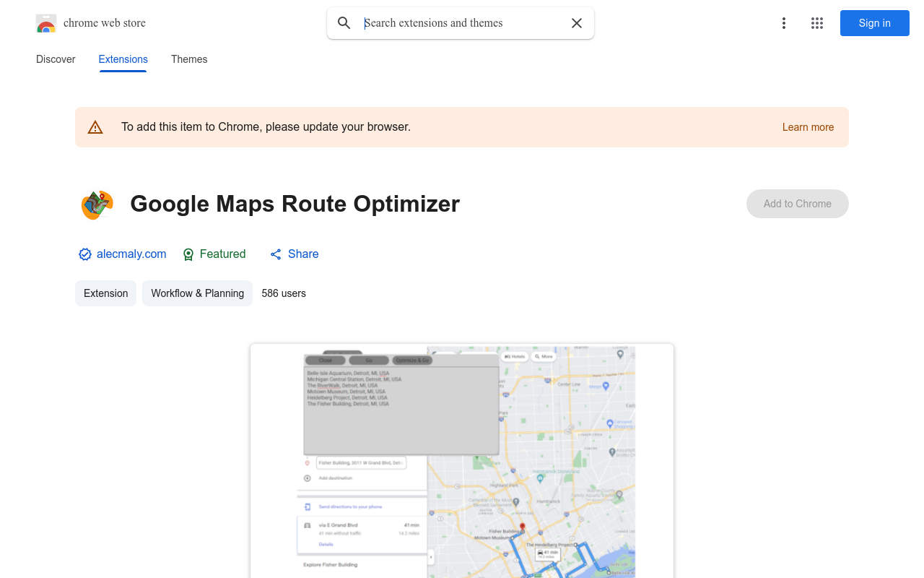Open the Themes tab

click(189, 59)
